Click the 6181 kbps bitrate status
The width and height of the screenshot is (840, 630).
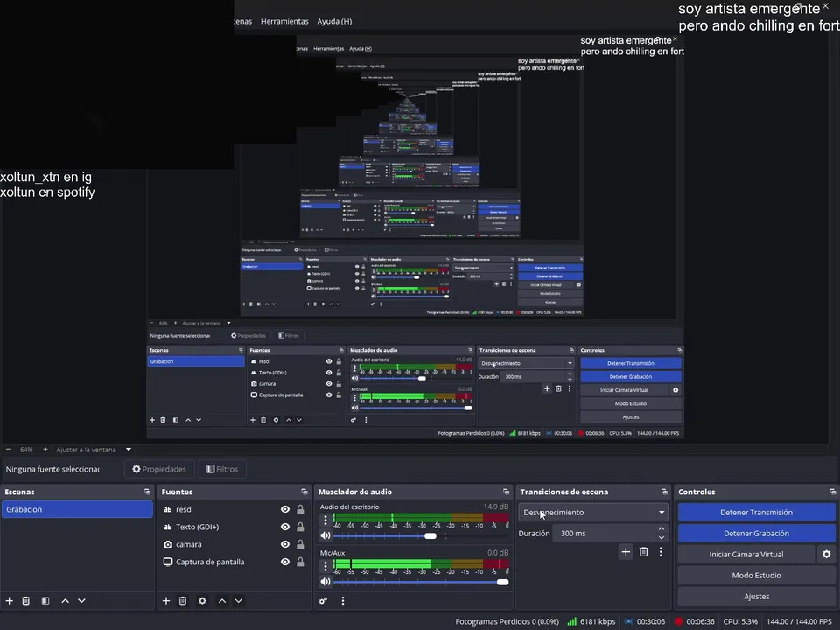point(591,621)
